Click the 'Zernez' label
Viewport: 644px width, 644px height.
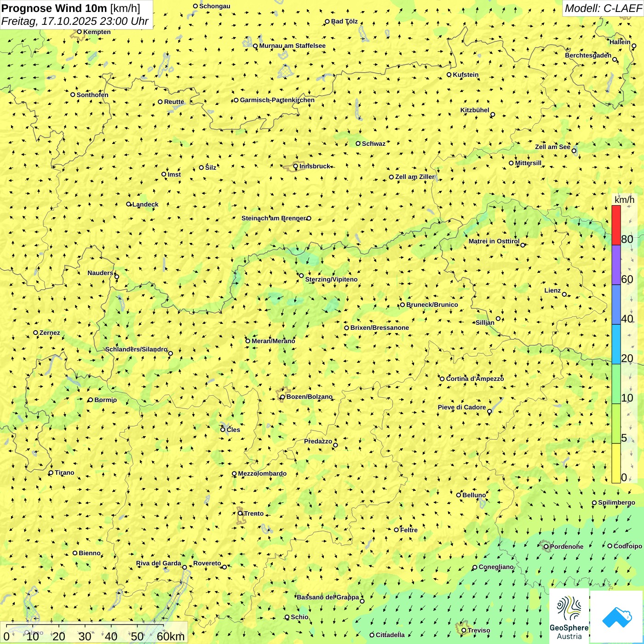coord(50,333)
